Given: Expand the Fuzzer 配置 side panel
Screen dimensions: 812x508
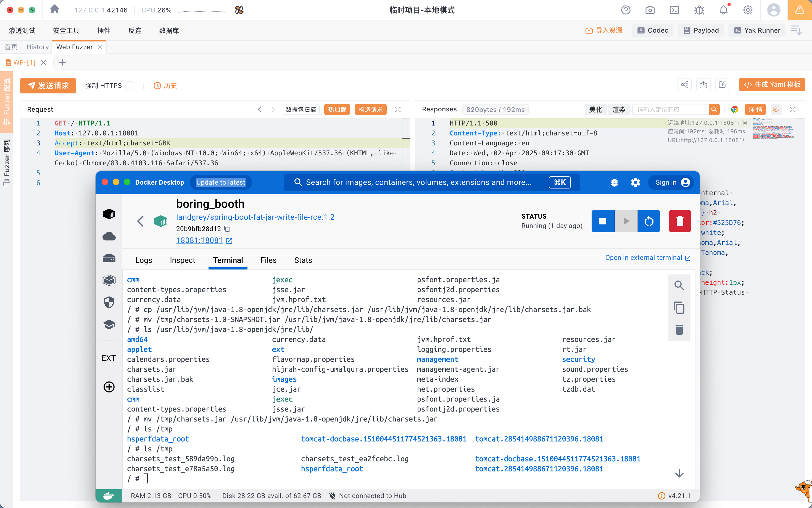Looking at the screenshot, I should [x=6, y=101].
